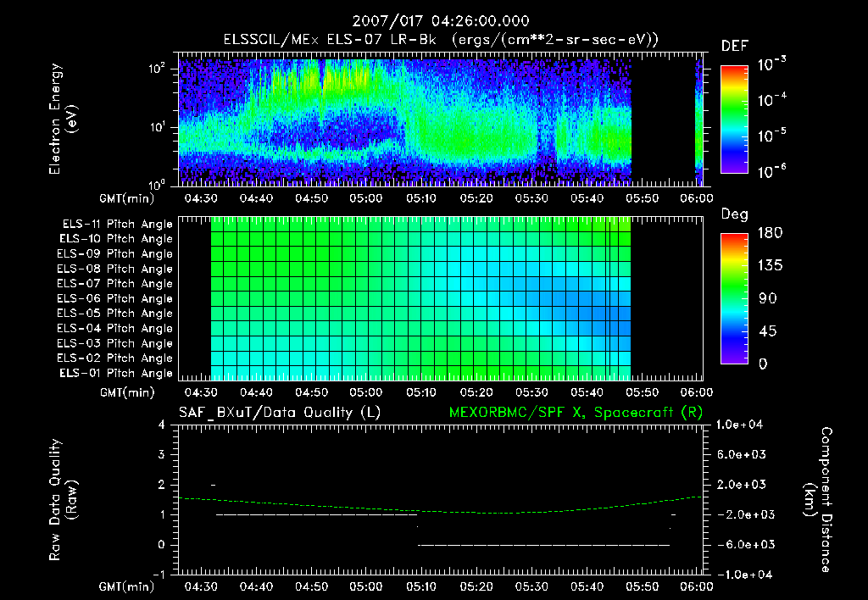
Task: Click the Deg label above the pitch angle color bar
Action: point(735,214)
